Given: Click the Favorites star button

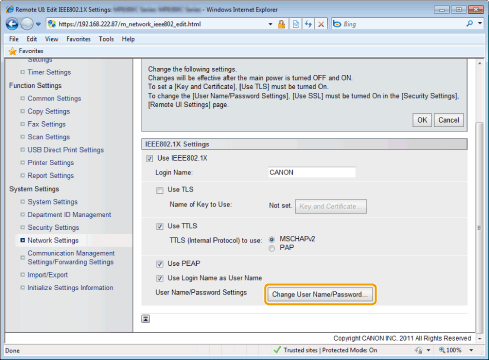Looking at the screenshot, I should coord(26,51).
